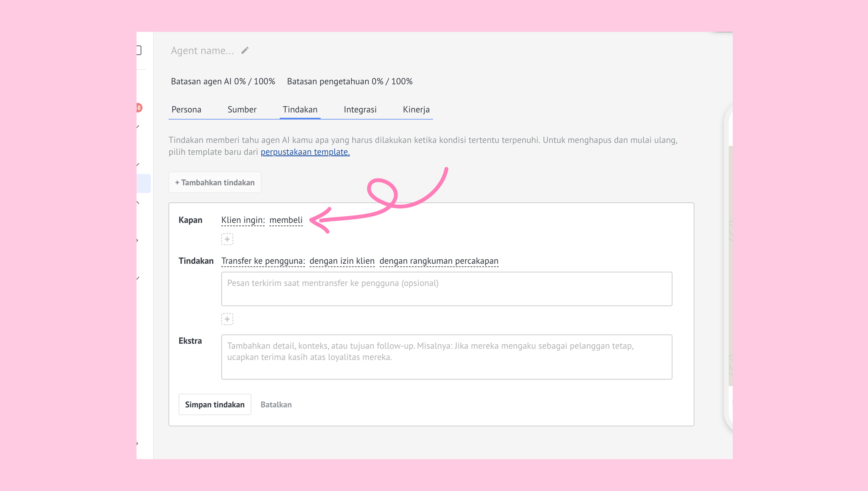
Task: Click the Agent name placeholder text
Action: coord(202,51)
